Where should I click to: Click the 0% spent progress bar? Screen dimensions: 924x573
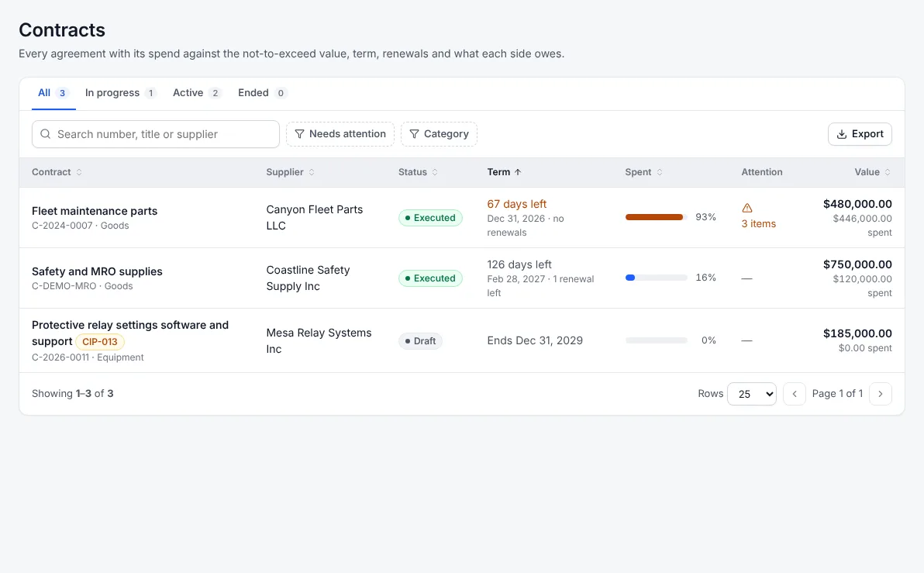(656, 340)
